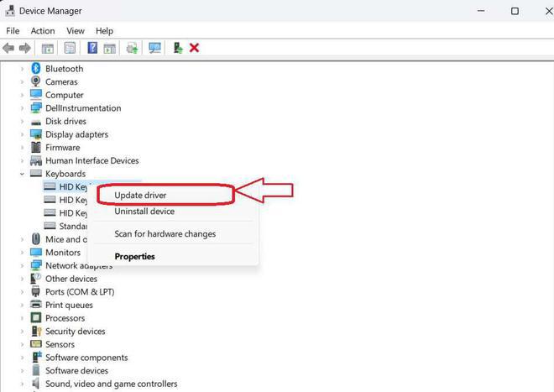Click the Security devices key icon
Screen dimensions: 554x392
[x=36, y=331]
